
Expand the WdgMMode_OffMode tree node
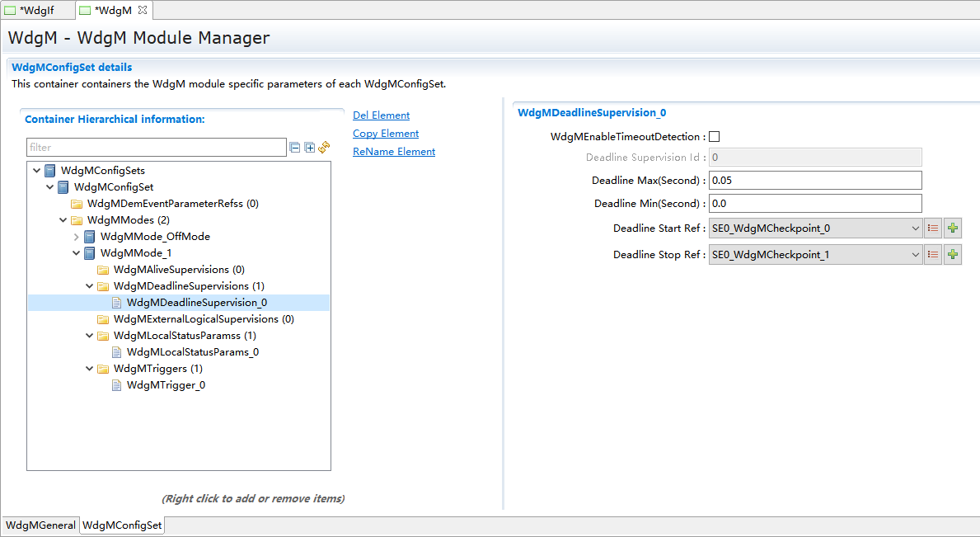[x=77, y=237]
